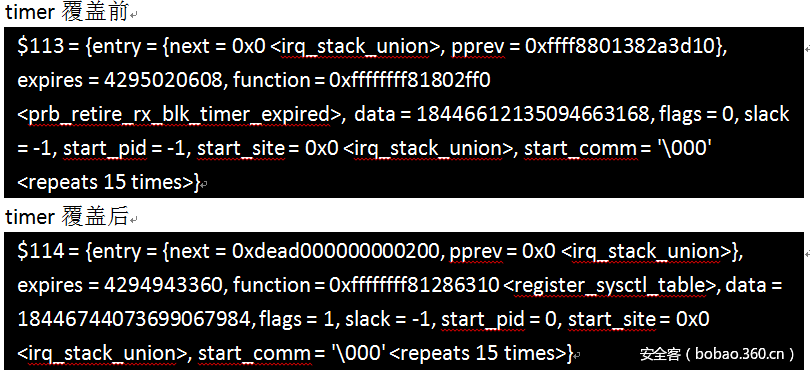Click the data value 18446612135094663168
The width and height of the screenshot is (810, 373).
click(x=533, y=115)
